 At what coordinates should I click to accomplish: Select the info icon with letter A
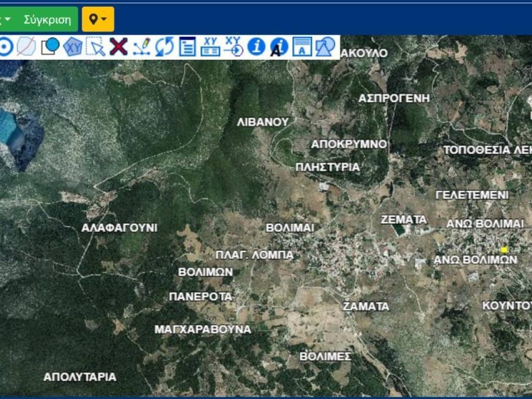pyautogui.click(x=279, y=47)
